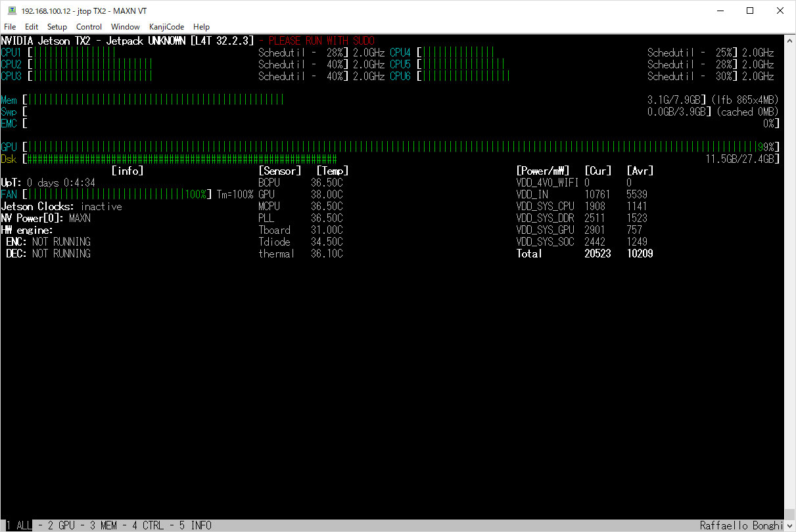The image size is (796, 532).
Task: Switch to the 3 MEM jtop tab
Action: point(103,525)
